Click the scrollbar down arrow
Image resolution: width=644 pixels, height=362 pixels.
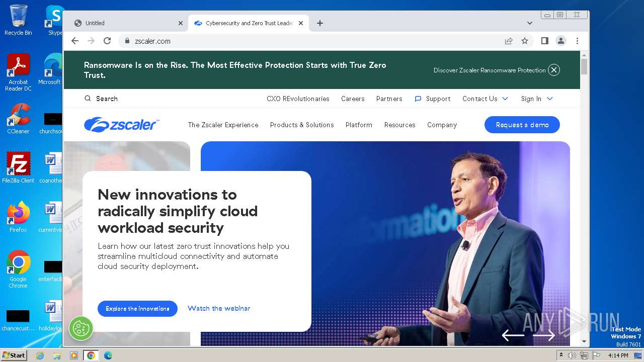coord(584,341)
